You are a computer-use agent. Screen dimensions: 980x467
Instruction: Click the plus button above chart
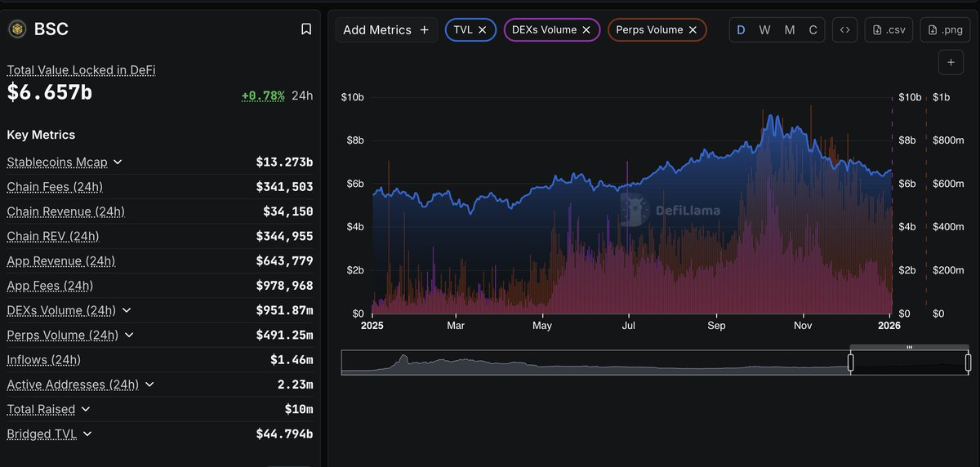[x=951, y=62]
